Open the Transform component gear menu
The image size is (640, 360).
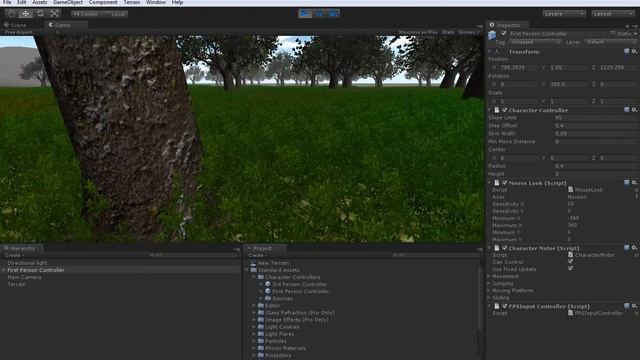pyautogui.click(x=634, y=51)
